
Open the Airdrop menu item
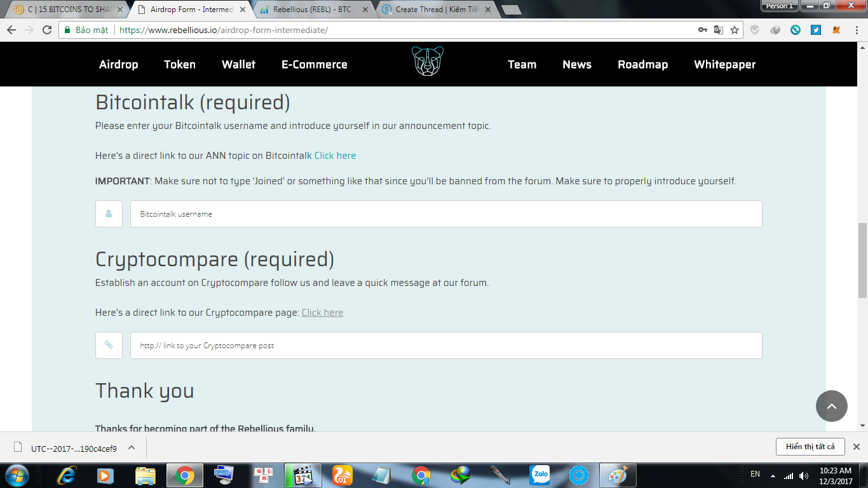(x=118, y=64)
